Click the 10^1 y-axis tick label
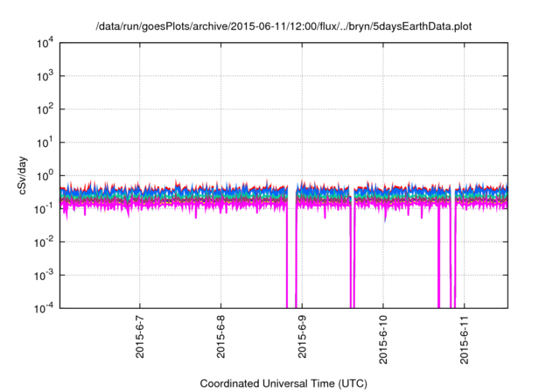This screenshot has height=392, width=560. point(45,143)
